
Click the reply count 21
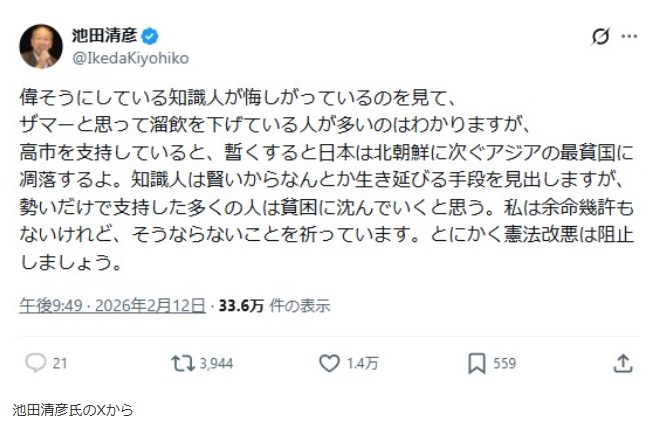coord(59,364)
